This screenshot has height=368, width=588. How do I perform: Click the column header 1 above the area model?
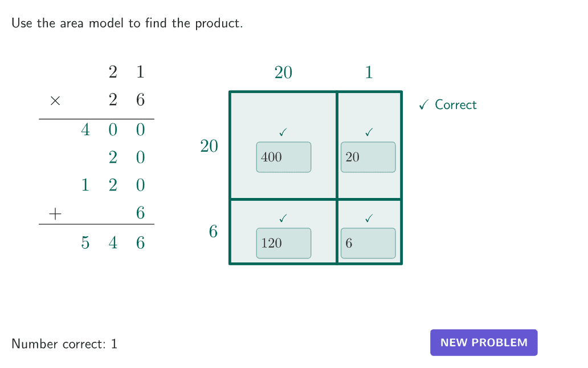[x=369, y=72]
